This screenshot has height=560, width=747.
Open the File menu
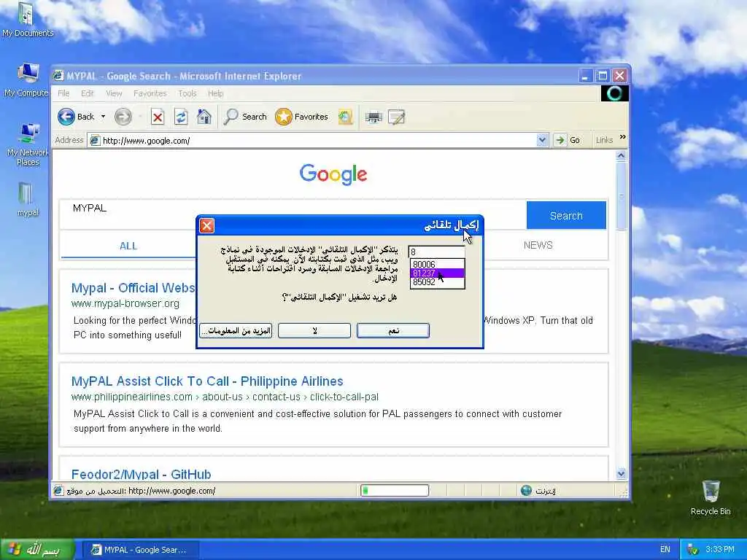(64, 93)
